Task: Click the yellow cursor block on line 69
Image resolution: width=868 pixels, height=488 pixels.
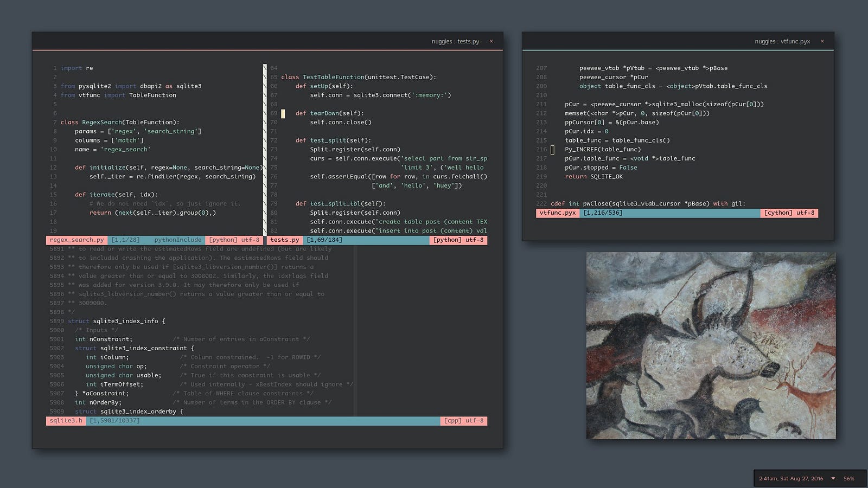Action: (x=283, y=113)
